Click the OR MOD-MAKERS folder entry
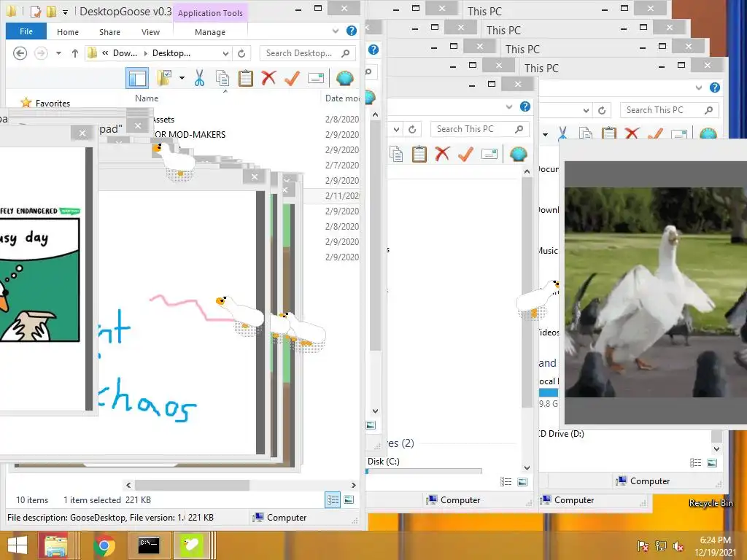 coord(190,134)
